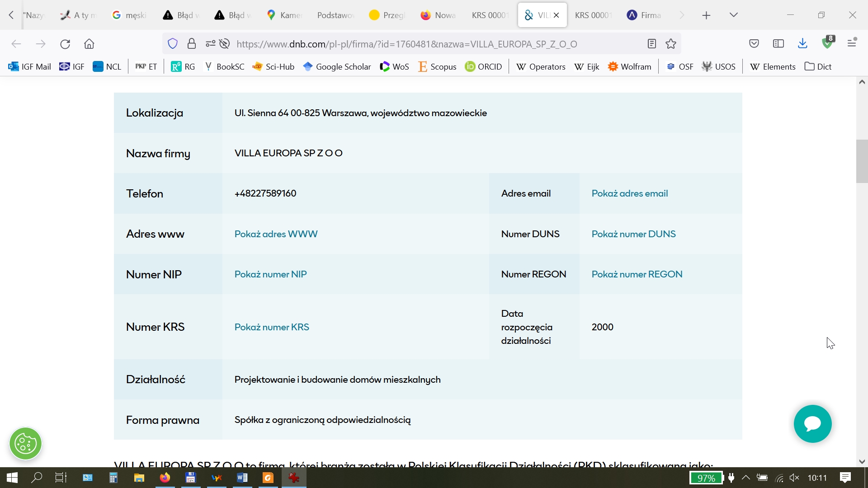Click the page vertical scrollbar thumb
This screenshot has height=488, width=868.
(862, 161)
